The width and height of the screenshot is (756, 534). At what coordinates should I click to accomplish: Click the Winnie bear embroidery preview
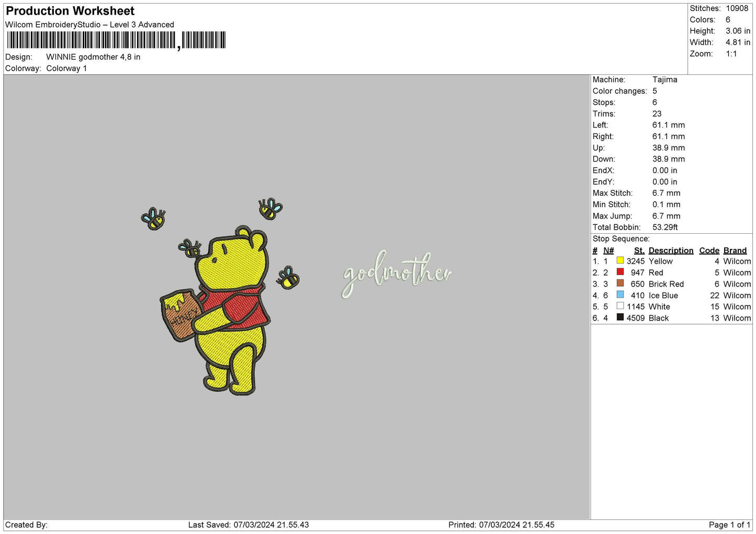[233, 310]
